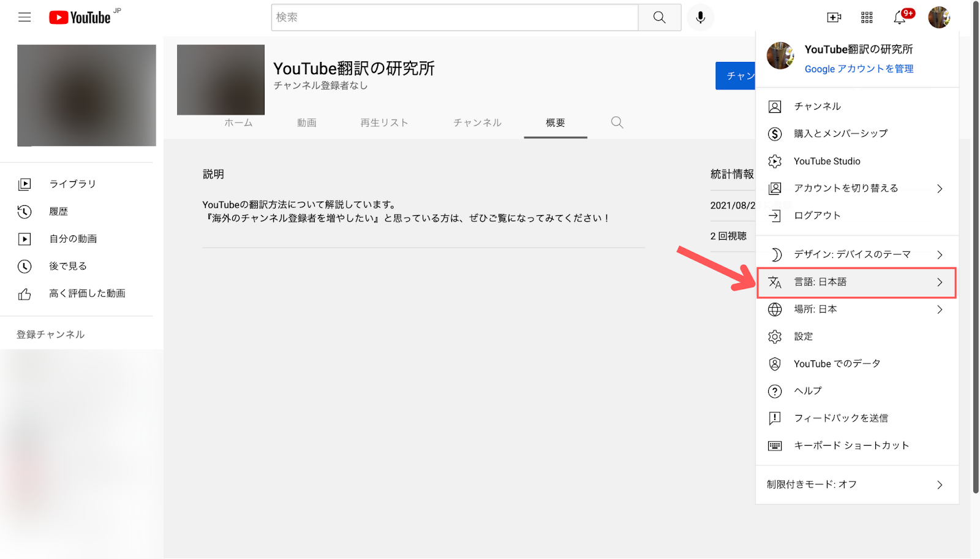Screen dimensions: 980x559
Task: Click the 登録チャンネル heading
Action: tap(51, 335)
